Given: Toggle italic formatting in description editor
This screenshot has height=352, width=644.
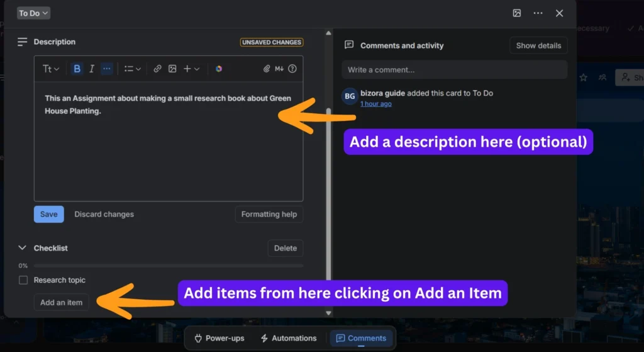Looking at the screenshot, I should 92,69.
